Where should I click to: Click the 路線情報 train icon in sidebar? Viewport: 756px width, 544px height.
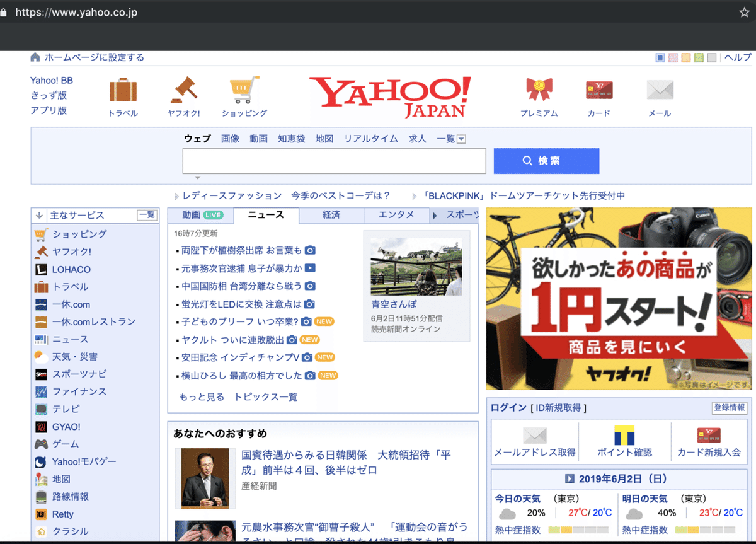click(x=41, y=497)
